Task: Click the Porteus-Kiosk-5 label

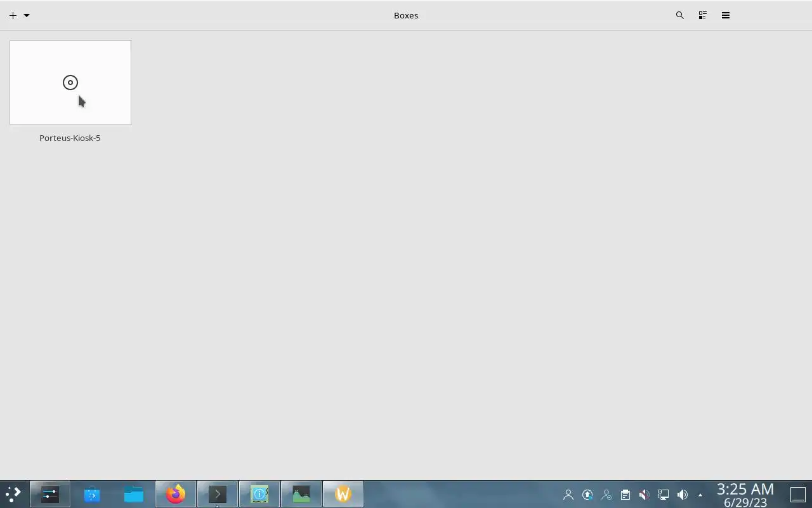Action: pyautogui.click(x=70, y=138)
